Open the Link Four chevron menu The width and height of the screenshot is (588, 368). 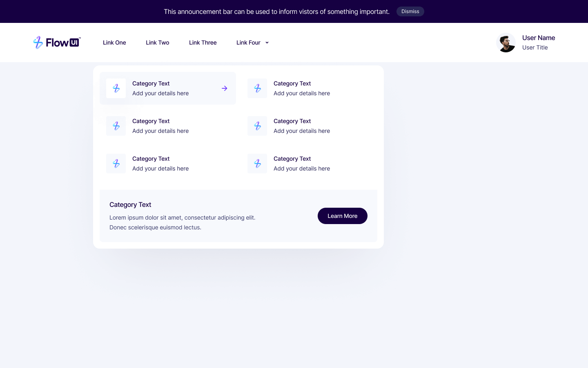(x=267, y=43)
